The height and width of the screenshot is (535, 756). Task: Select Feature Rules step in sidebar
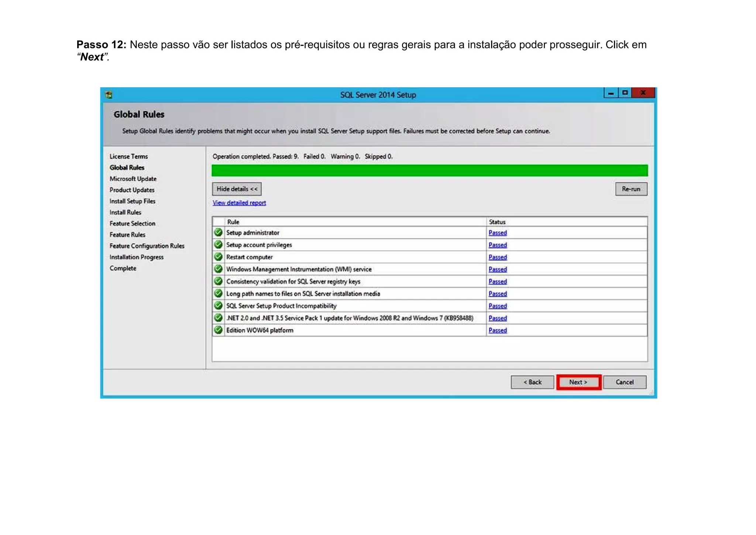[x=127, y=235]
